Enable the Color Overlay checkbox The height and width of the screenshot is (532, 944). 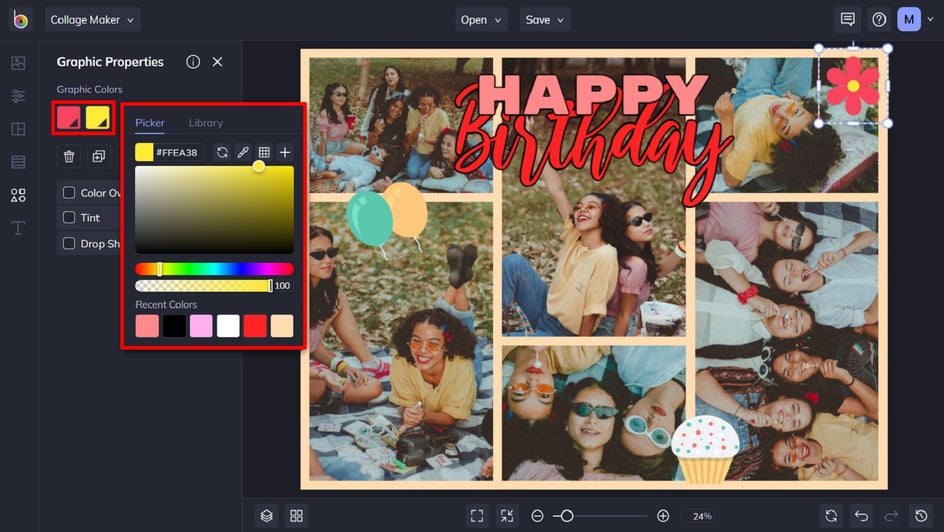coord(69,193)
